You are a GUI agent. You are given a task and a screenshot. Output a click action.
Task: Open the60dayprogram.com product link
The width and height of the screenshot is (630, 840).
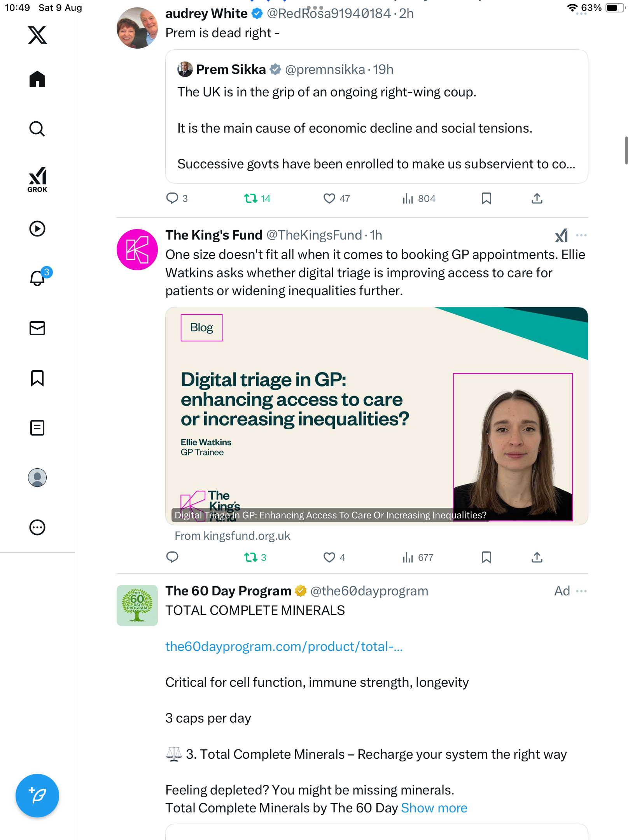[284, 646]
